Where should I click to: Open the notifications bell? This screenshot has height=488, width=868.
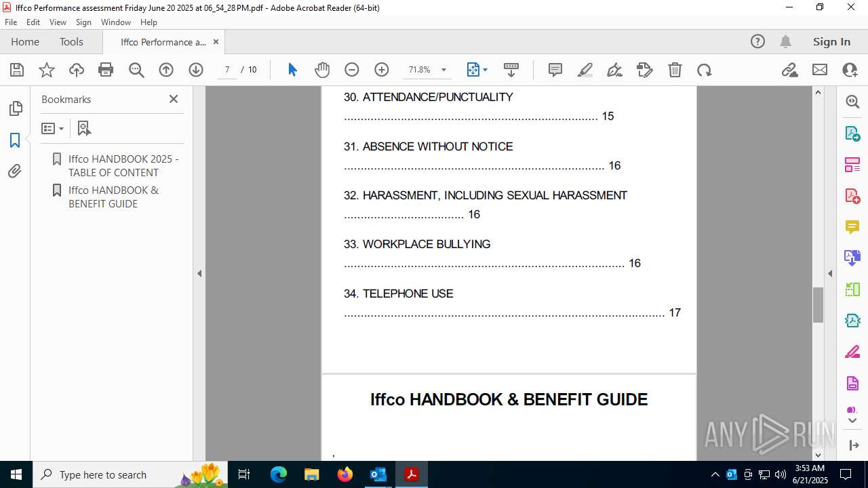pos(785,41)
